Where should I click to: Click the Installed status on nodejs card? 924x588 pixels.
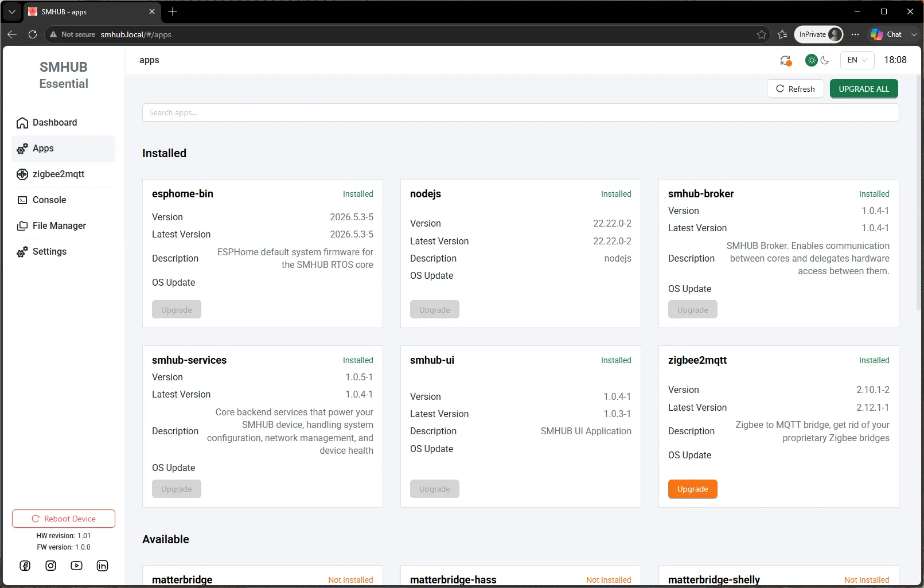[616, 194]
